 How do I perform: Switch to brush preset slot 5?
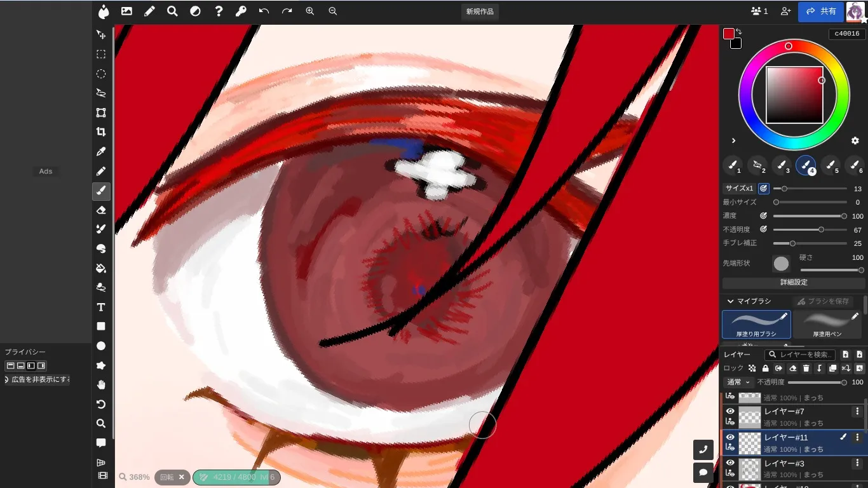coord(830,166)
